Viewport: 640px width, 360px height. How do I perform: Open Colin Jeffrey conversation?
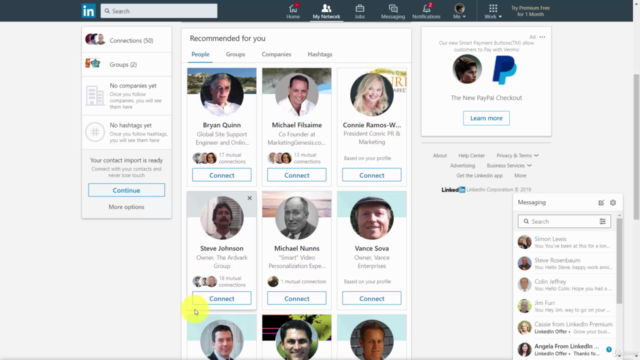565,284
